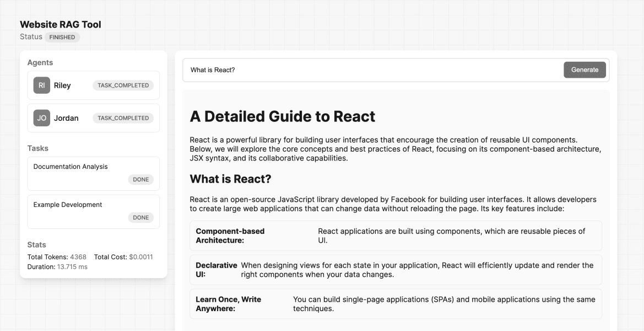The image size is (644, 331).
Task: Click the Agents section heading
Action: tap(40, 62)
